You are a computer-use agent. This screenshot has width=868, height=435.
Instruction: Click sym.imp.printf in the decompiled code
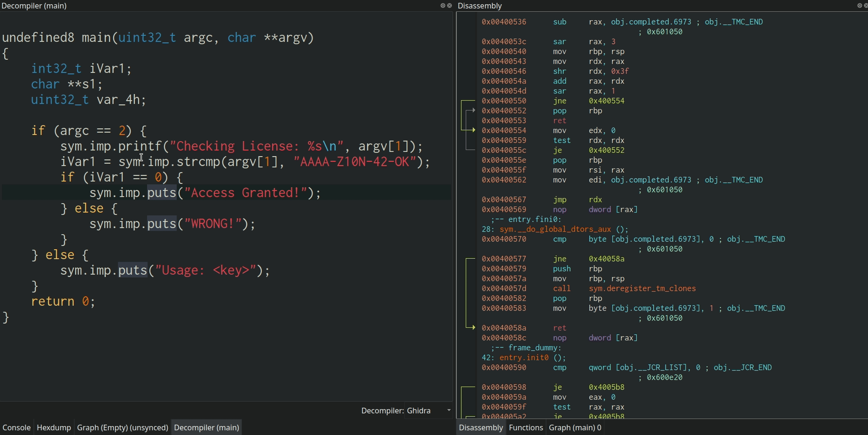coord(111,146)
